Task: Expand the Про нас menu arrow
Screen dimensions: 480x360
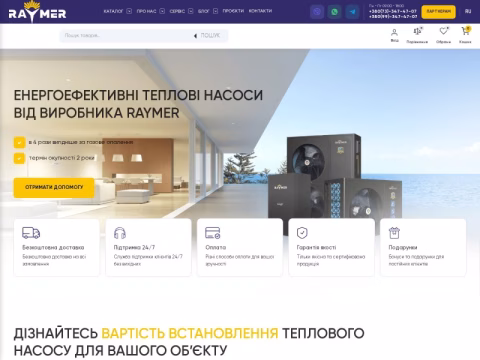Action: click(162, 11)
